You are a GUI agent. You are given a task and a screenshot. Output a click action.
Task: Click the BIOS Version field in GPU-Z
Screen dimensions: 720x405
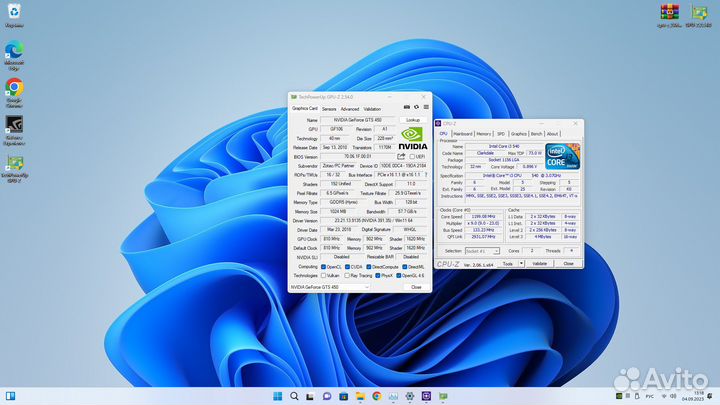click(x=358, y=157)
